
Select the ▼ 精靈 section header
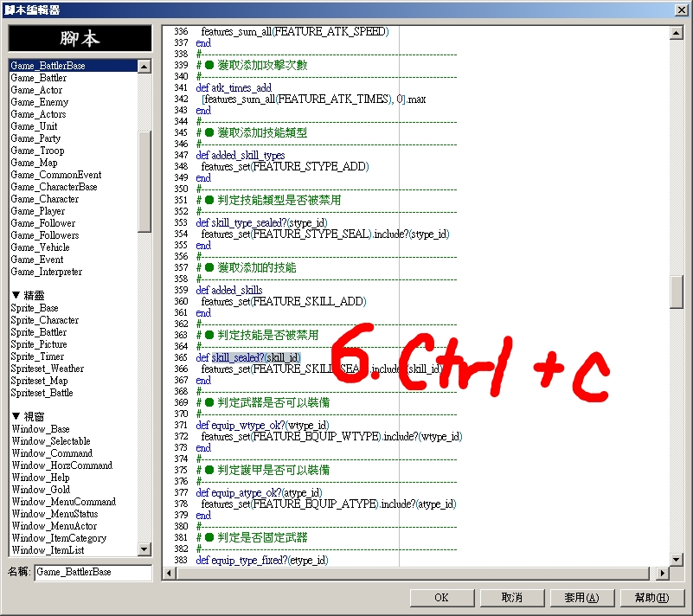point(28,295)
